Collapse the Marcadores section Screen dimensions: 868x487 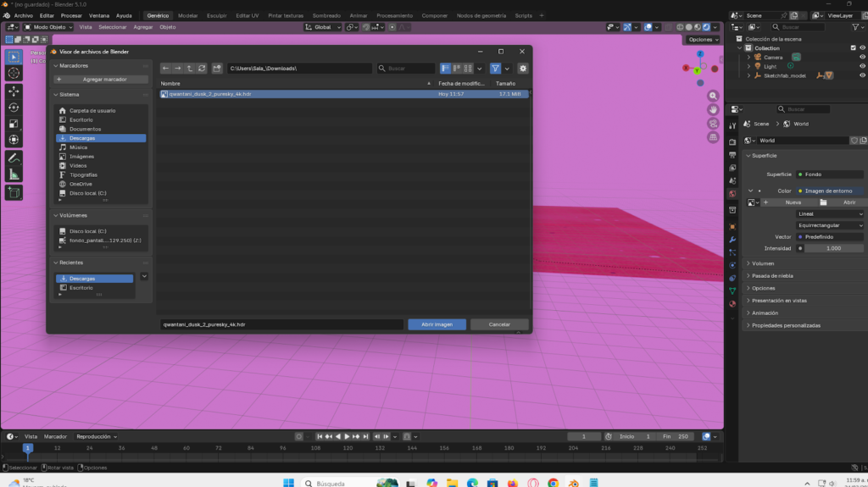coord(74,65)
